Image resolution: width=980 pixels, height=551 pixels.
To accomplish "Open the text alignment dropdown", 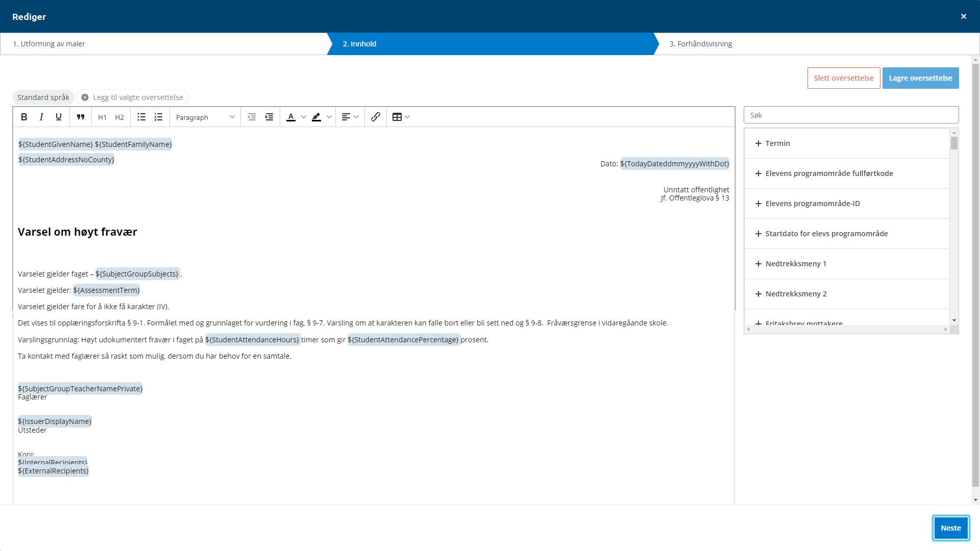I will click(350, 117).
